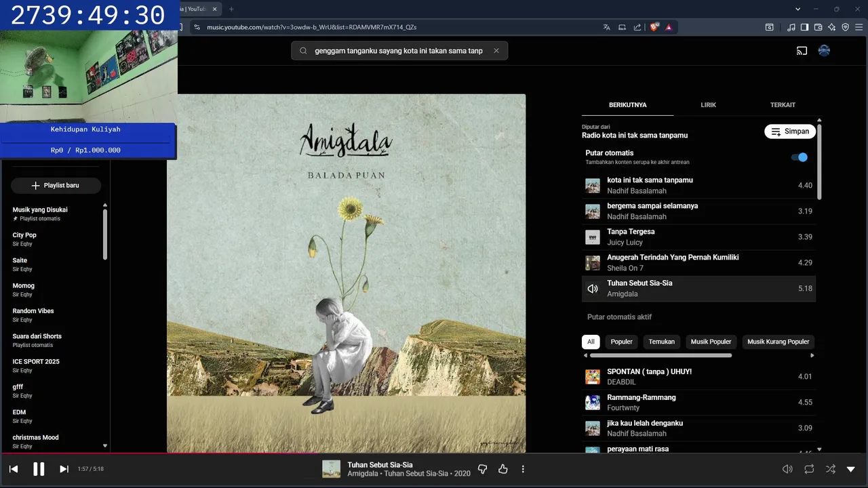868x488 pixels.
Task: Open the player bar three-dot menu
Action: coord(523,469)
